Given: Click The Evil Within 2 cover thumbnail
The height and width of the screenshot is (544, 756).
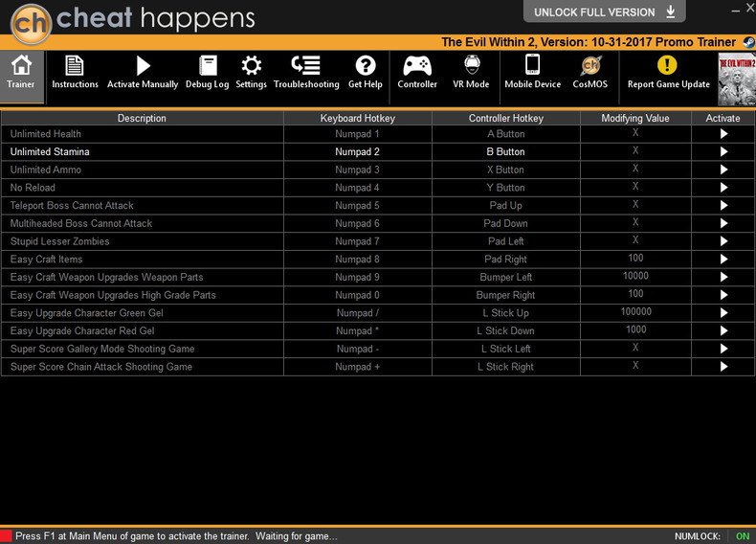Looking at the screenshot, I should (737, 79).
